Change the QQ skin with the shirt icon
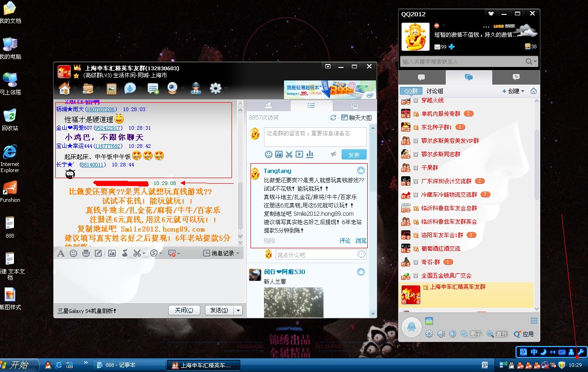Image resolution: width=588 pixels, height=372 pixels. [x=490, y=13]
